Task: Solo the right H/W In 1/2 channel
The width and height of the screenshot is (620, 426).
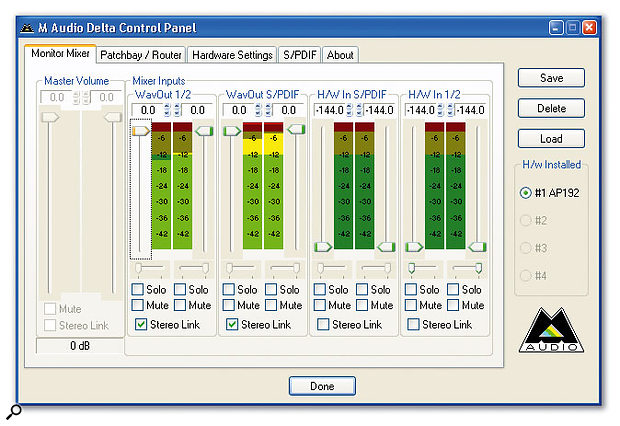Action: (453, 290)
